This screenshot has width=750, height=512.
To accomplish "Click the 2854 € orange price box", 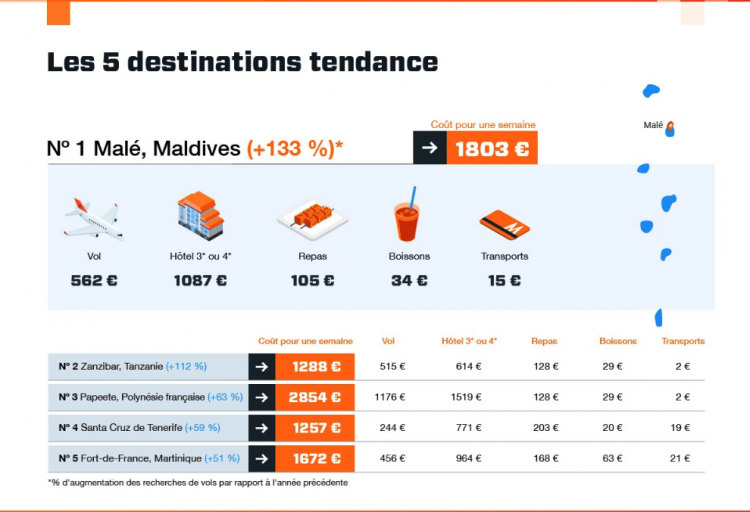I will pyautogui.click(x=315, y=397).
